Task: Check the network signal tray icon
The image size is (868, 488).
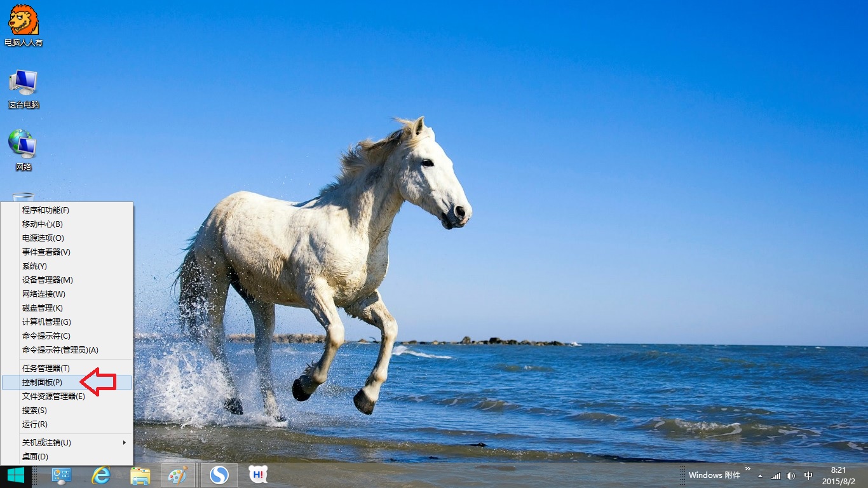Action: 776,475
